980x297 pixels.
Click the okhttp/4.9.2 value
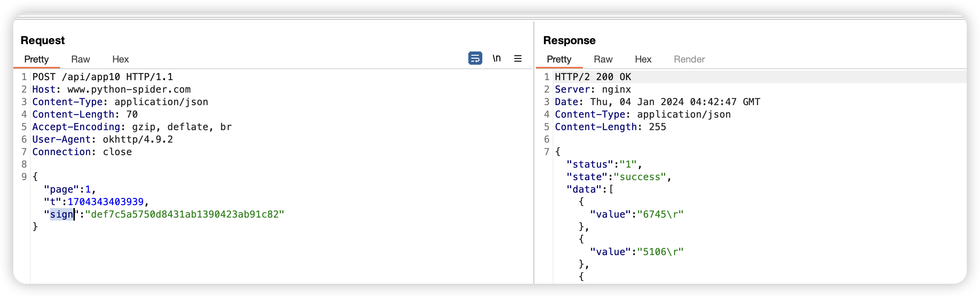point(138,139)
